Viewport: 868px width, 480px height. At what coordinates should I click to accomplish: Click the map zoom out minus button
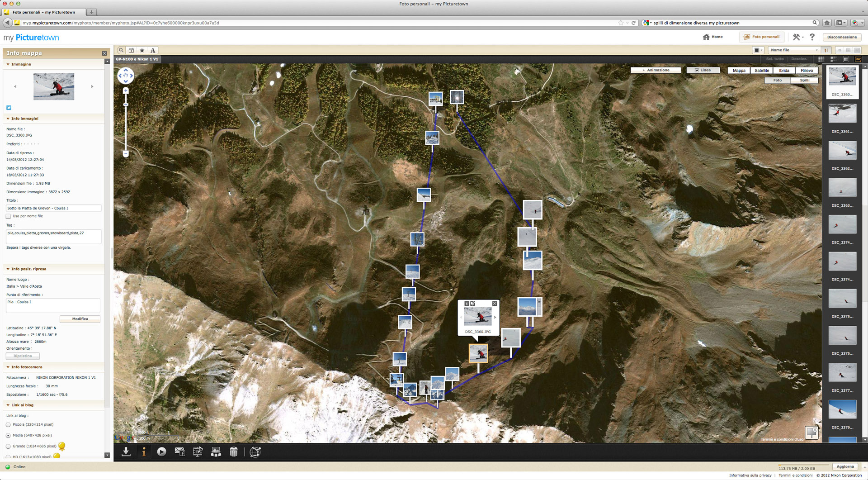coord(126,154)
